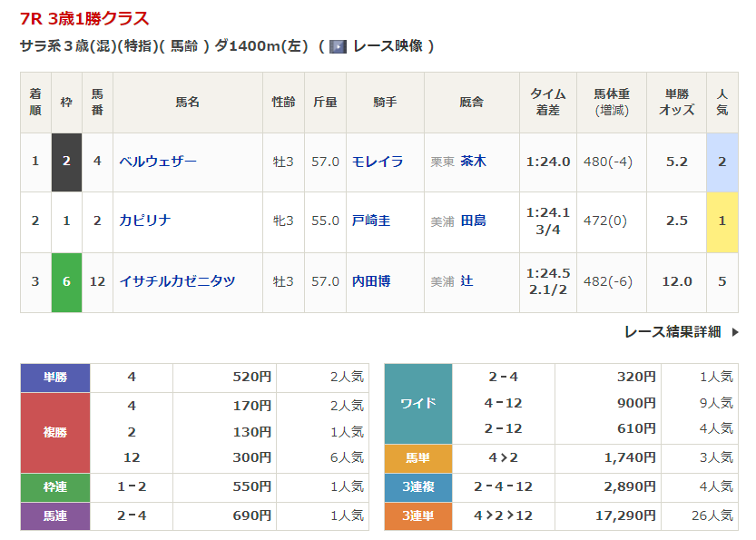This screenshot has height=540, width=756.
Task: Click the black frame 2 color box
Action: (65, 162)
